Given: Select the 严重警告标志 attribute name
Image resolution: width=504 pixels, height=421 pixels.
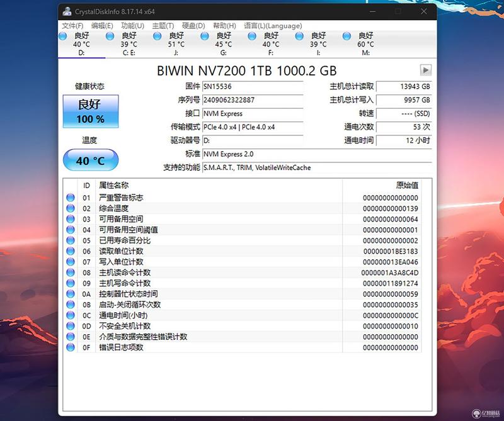Looking at the screenshot, I should pos(121,198).
